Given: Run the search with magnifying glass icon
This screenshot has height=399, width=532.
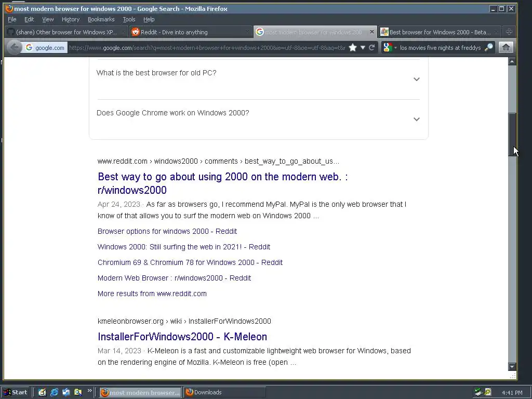Looking at the screenshot, I should [x=488, y=47].
